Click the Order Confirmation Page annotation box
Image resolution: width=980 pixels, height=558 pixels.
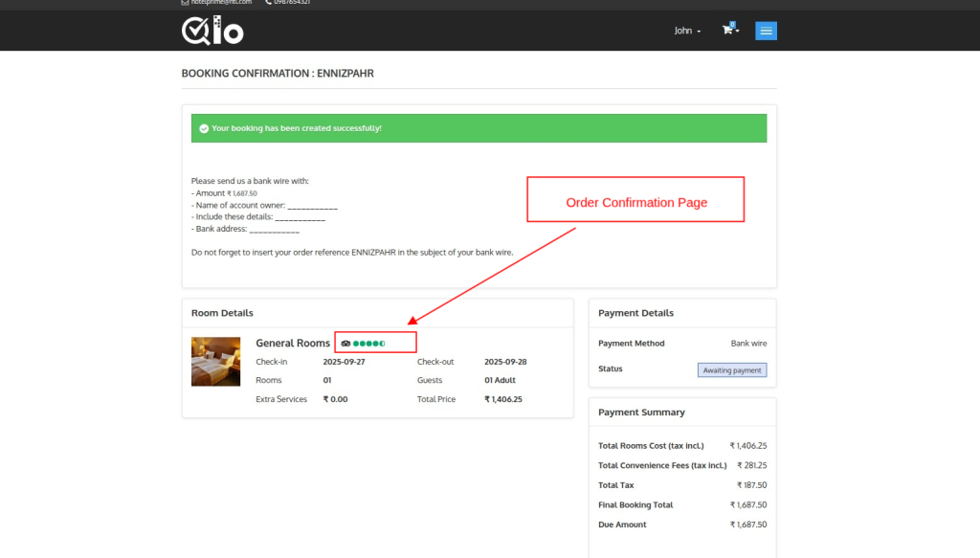tap(635, 200)
